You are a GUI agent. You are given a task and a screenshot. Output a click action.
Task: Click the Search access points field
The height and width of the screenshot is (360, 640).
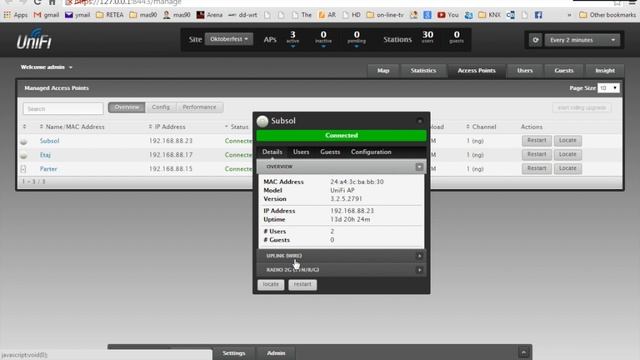point(63,109)
